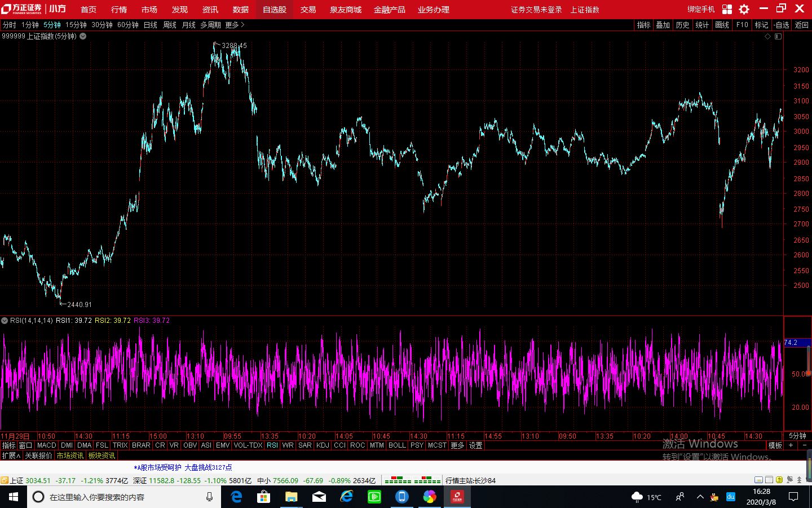Open the 板块资讯 tab

(101, 456)
